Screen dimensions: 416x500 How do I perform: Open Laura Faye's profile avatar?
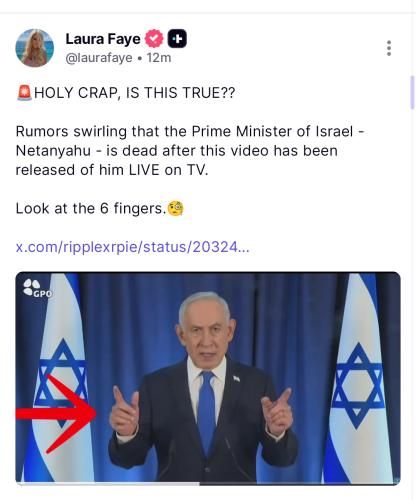click(35, 48)
